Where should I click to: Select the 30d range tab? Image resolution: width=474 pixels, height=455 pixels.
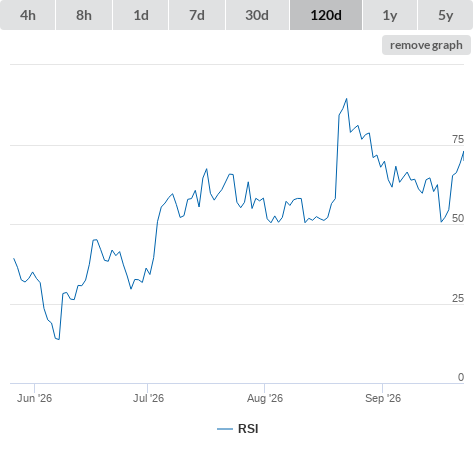pyautogui.click(x=257, y=15)
